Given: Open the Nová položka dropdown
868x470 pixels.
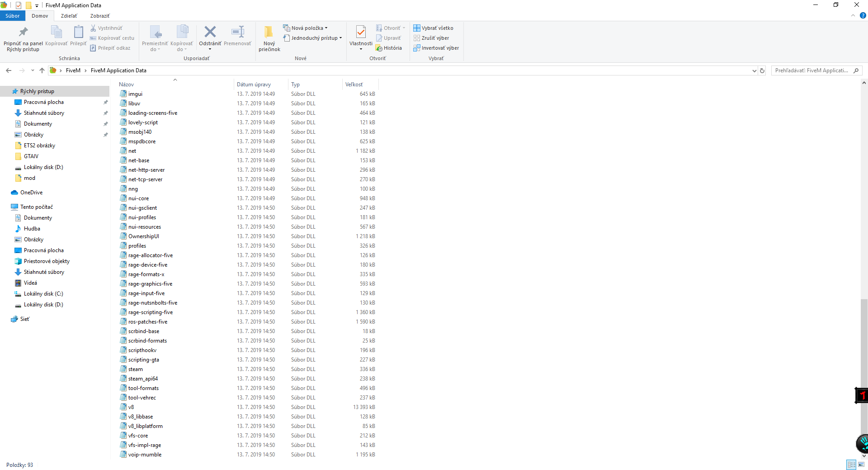Looking at the screenshot, I should (x=306, y=28).
